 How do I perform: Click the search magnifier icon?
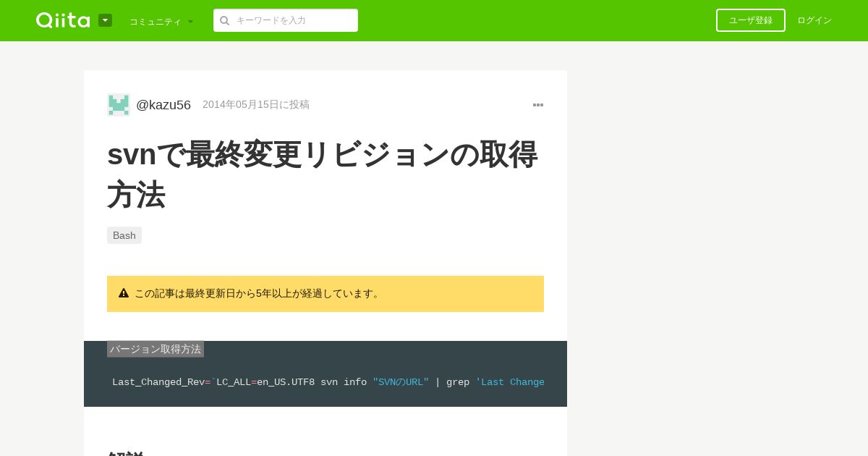pos(225,20)
